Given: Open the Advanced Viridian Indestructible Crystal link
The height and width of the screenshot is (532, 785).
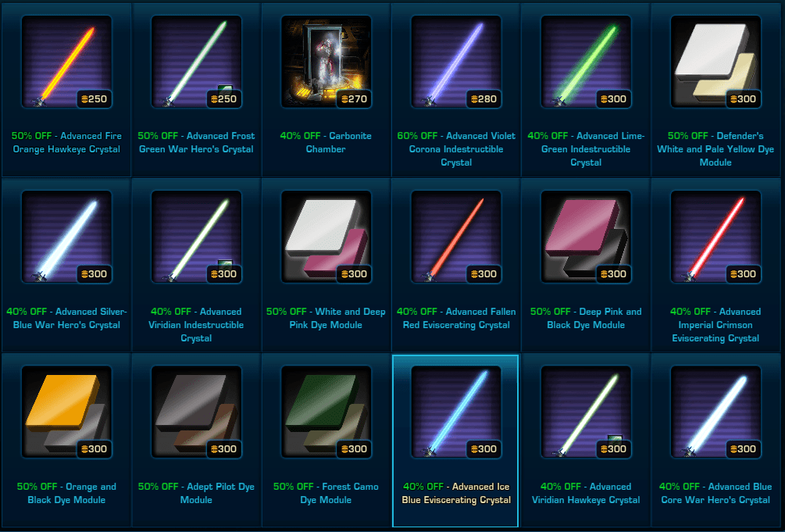Looking at the screenshot, I should pos(196,325).
